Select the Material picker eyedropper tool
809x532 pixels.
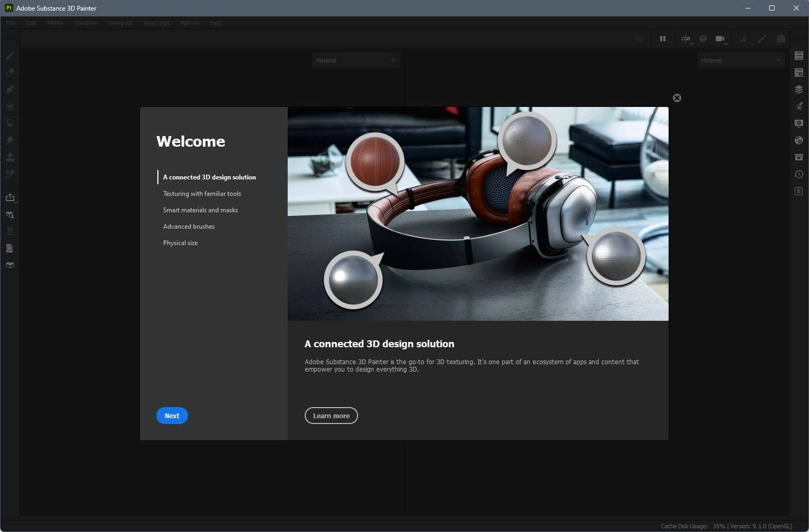[10, 174]
